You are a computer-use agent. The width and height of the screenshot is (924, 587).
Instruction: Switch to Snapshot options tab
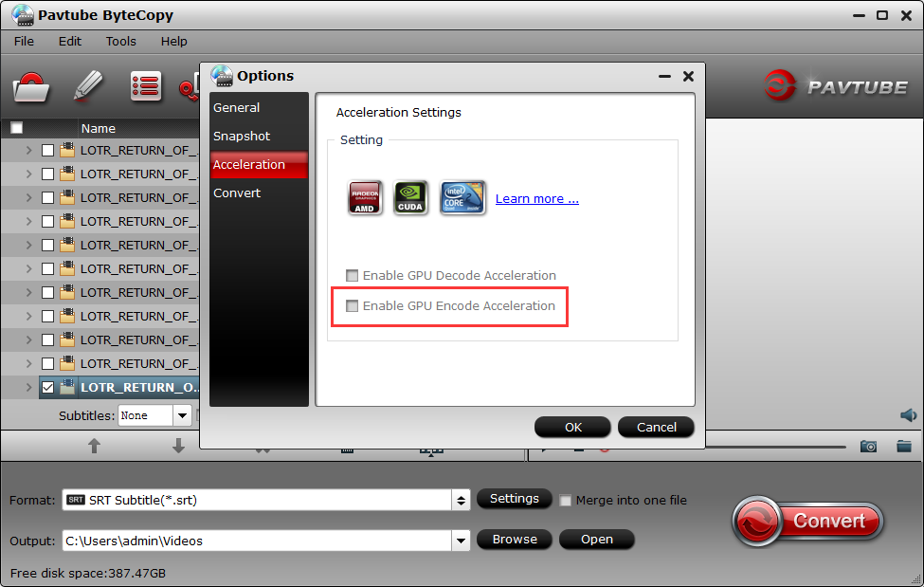260,136
